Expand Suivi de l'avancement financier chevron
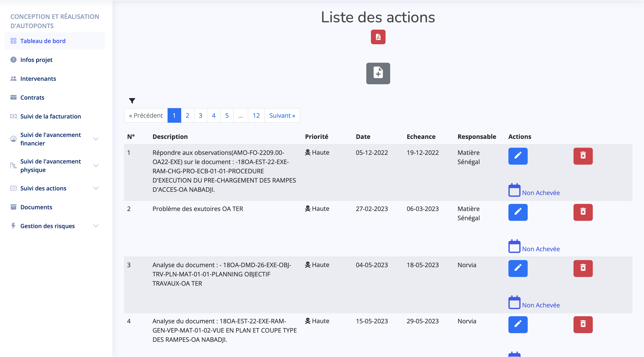Image resolution: width=644 pixels, height=357 pixels. pos(96,139)
